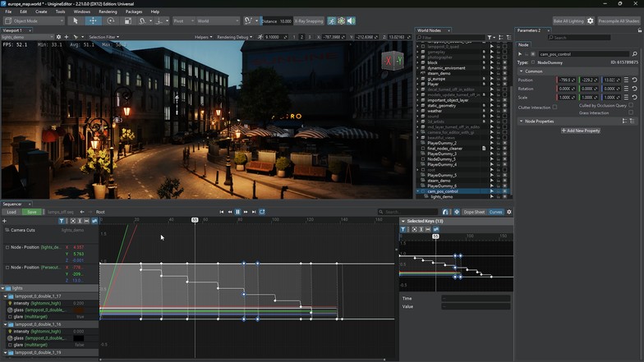Open Object Mode dropdown
Screen dimensions: 644x362
(x=34, y=21)
